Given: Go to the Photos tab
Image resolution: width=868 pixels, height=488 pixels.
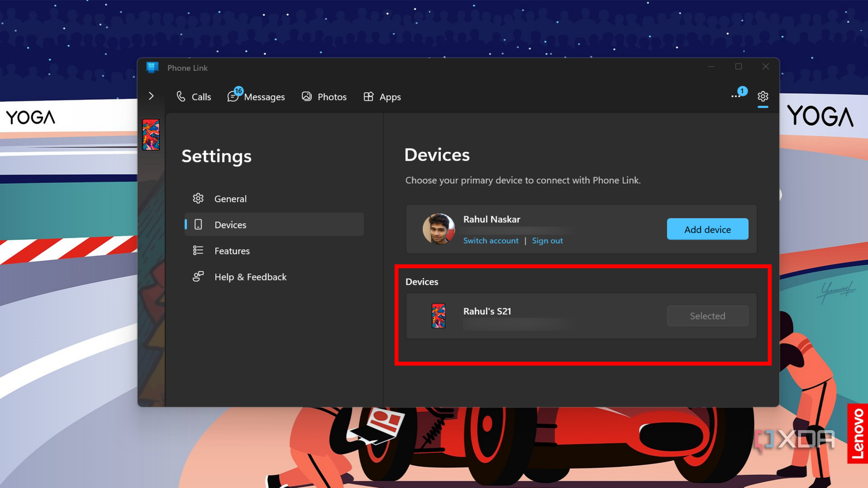Looking at the screenshot, I should [x=324, y=97].
